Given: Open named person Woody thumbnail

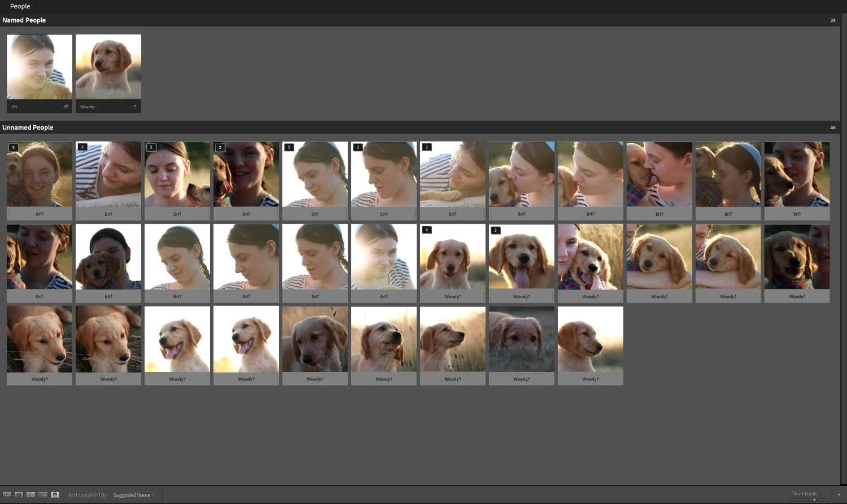Looking at the screenshot, I should 108,67.
